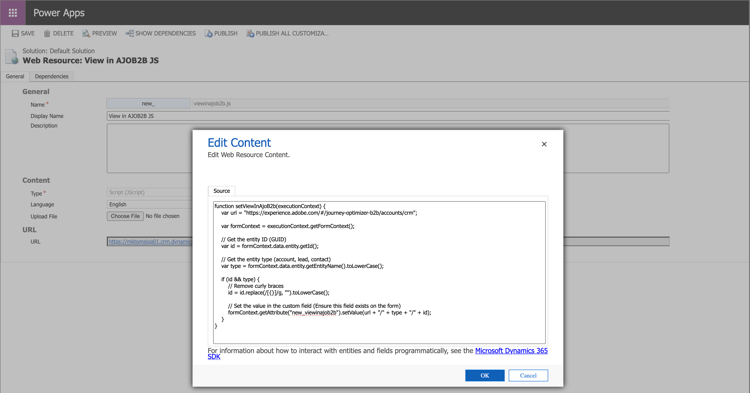Click the Edit Content dialog heading
750x393 pixels.
[239, 142]
